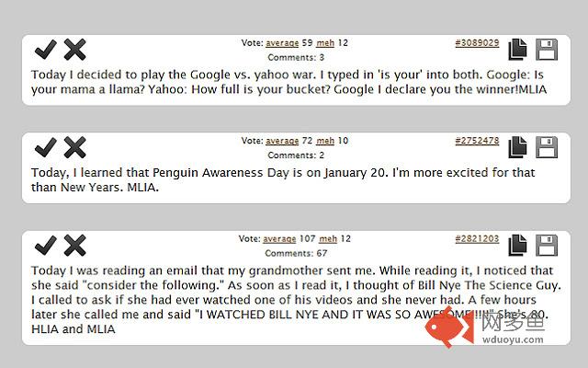Copy story #3089029 with copy icon
The image size is (588, 368).
517,50
